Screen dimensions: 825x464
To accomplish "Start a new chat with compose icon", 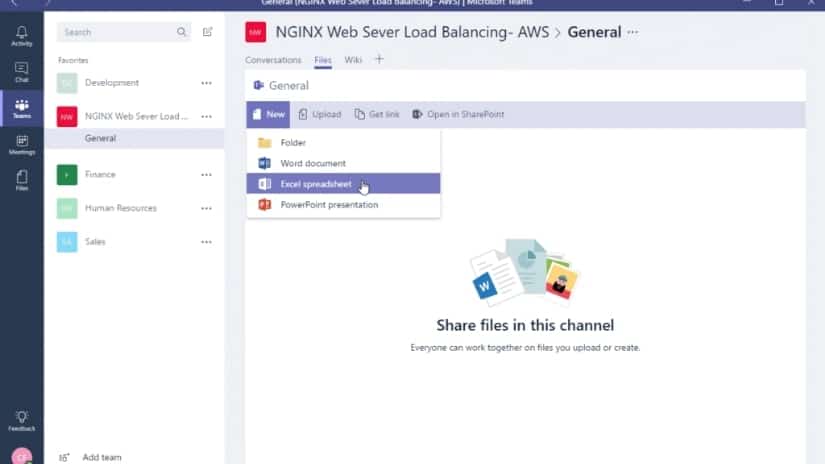I will (207, 32).
